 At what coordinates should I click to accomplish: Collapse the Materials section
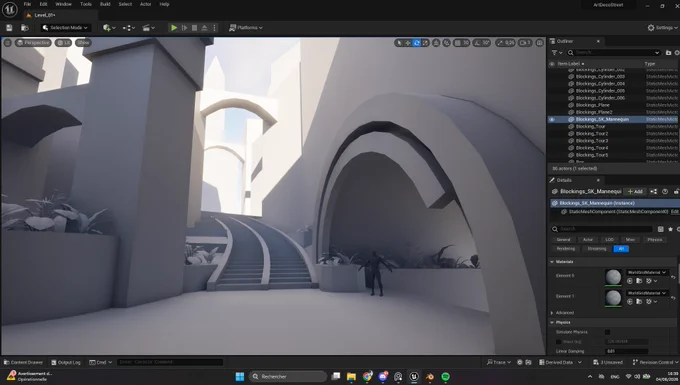pyautogui.click(x=552, y=262)
